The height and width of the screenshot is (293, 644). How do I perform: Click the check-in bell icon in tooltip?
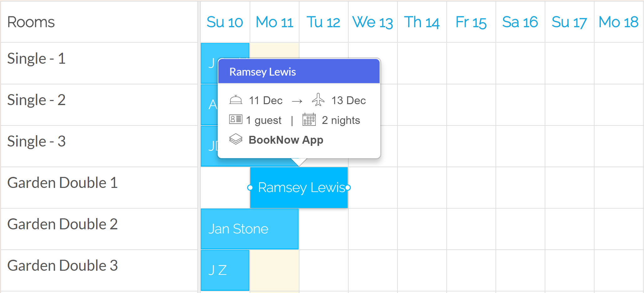236,100
